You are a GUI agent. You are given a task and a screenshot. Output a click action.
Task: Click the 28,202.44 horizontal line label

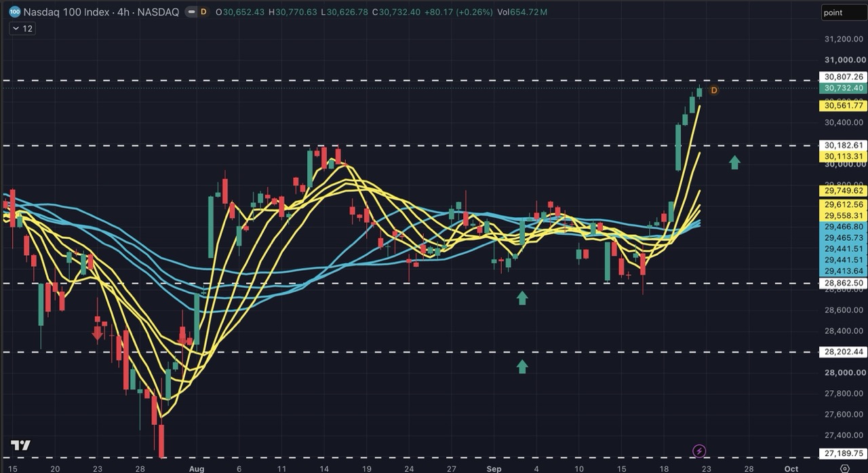pyautogui.click(x=843, y=352)
